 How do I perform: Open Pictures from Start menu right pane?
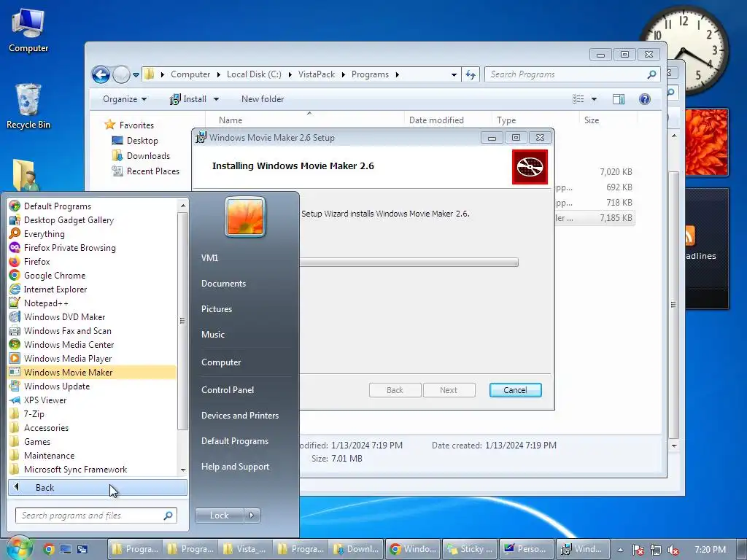click(216, 309)
